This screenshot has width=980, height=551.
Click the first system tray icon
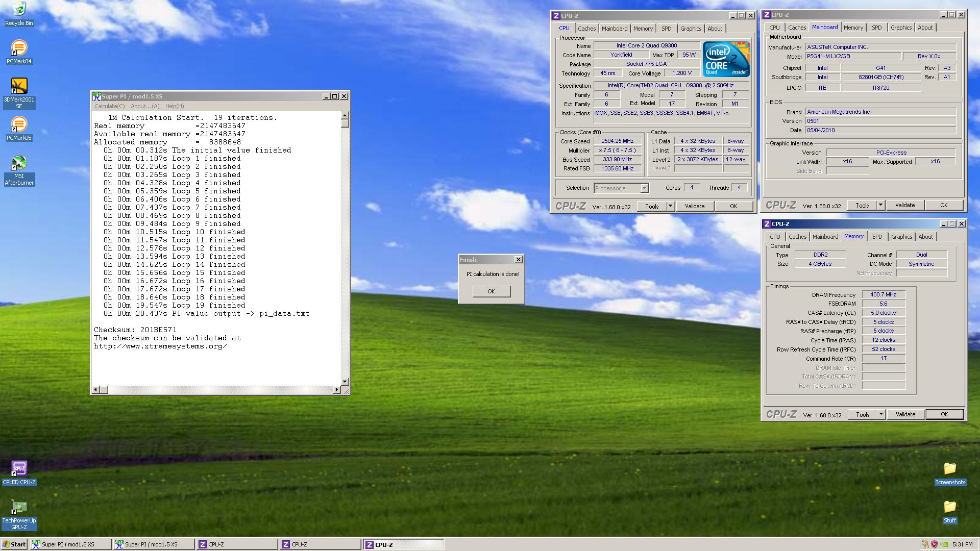pyautogui.click(x=925, y=544)
